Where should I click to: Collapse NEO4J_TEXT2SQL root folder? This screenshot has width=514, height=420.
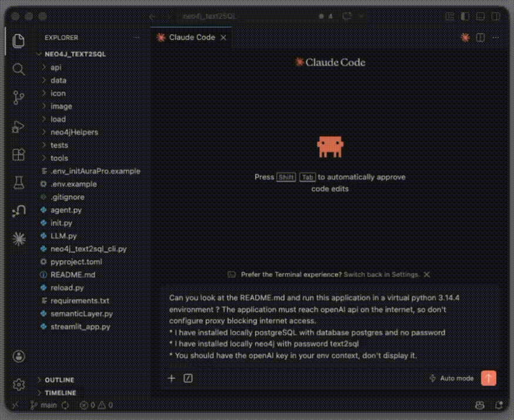coord(75,54)
